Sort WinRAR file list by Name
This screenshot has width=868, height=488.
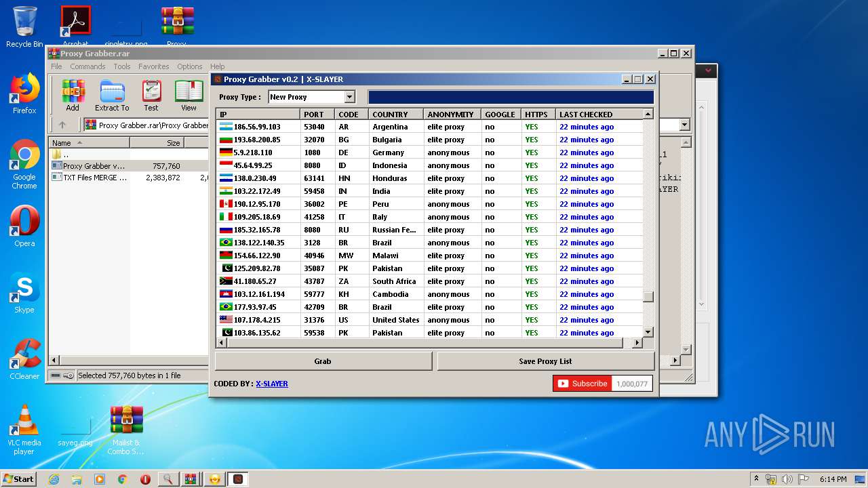pos(89,143)
